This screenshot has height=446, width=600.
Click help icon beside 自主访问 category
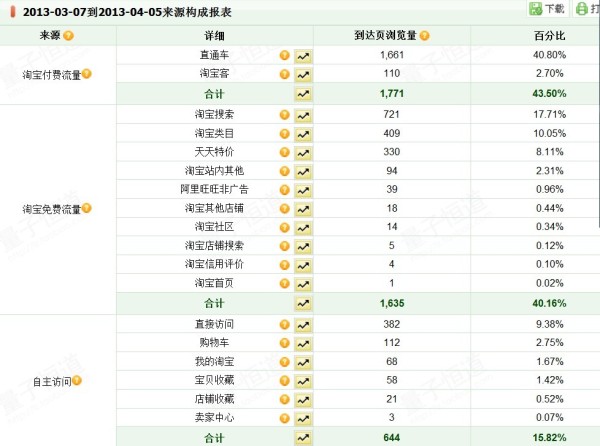[77, 380]
